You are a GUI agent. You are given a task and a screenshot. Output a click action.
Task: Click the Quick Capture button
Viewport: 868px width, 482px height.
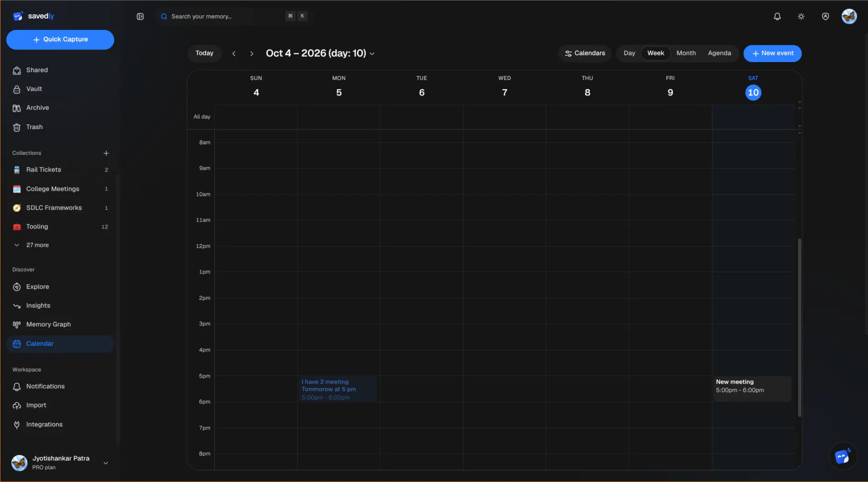tap(60, 39)
